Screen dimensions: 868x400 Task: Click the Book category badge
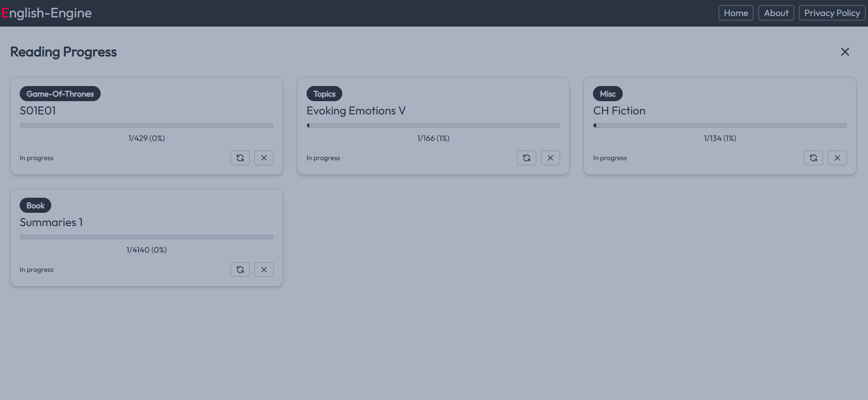(35, 205)
